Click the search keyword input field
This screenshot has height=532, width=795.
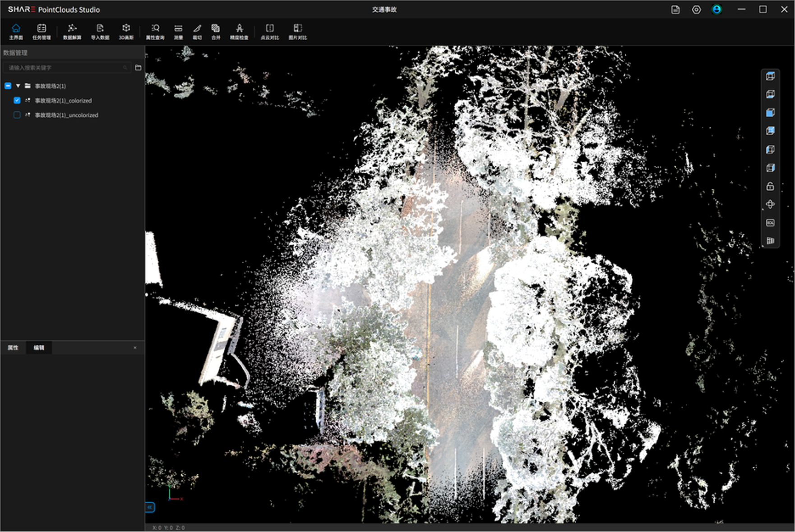[x=63, y=68]
